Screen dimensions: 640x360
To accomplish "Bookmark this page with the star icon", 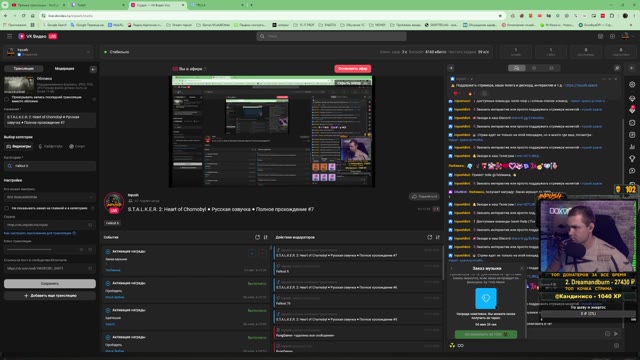I will tap(500, 16).
